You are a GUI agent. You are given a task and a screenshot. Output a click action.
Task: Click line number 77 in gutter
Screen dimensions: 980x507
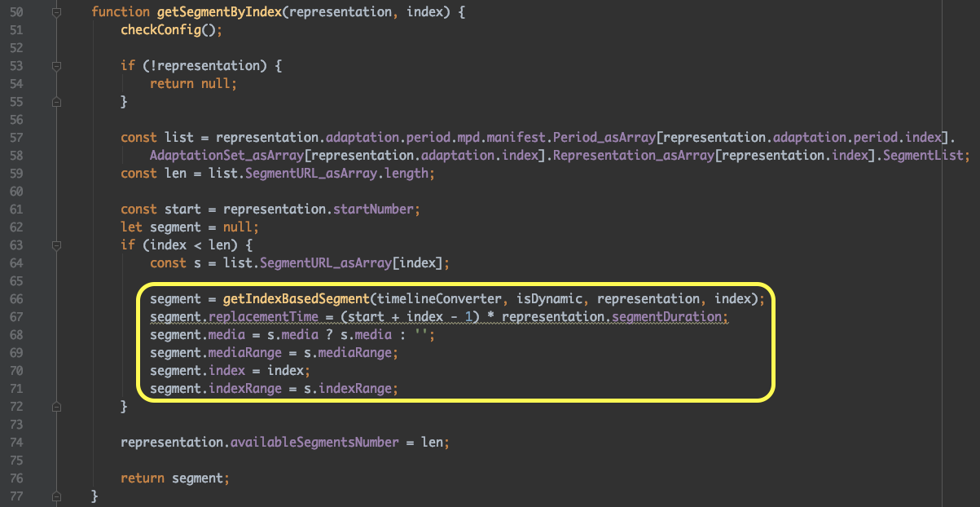[x=18, y=496]
